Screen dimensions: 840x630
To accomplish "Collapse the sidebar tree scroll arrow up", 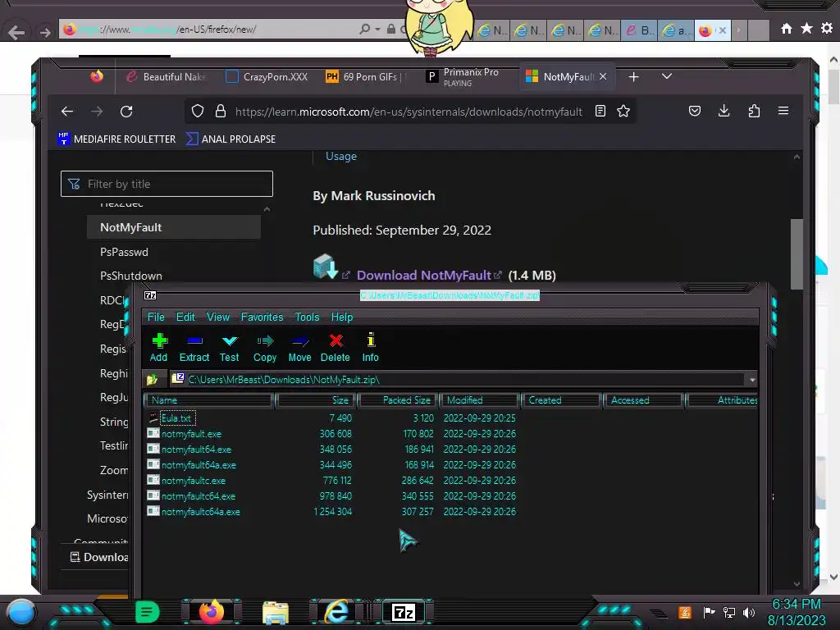I will tap(267, 209).
